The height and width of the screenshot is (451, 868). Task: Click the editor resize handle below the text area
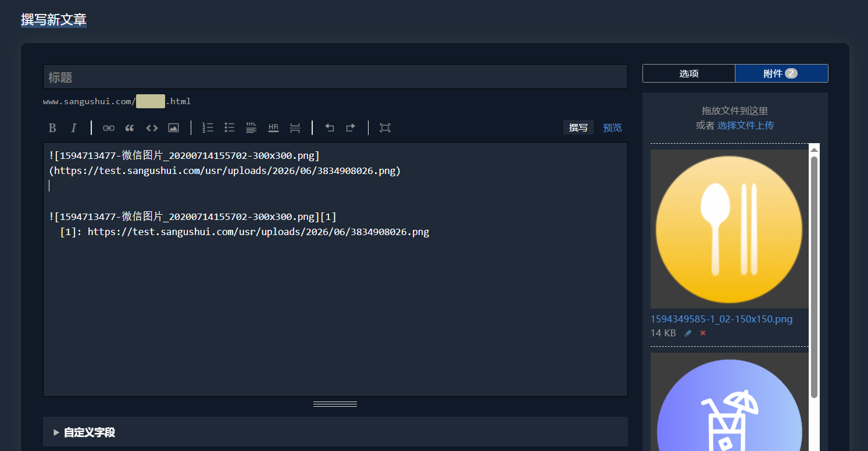tap(335, 404)
